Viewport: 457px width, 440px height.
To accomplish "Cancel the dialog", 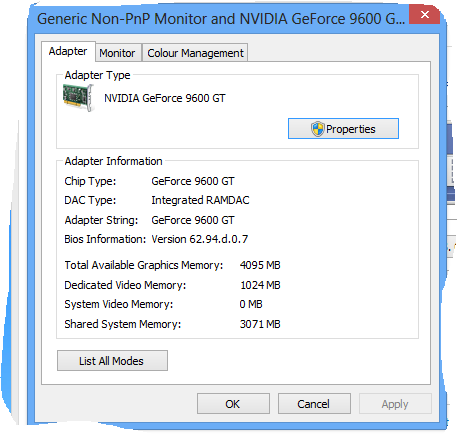I will (314, 404).
